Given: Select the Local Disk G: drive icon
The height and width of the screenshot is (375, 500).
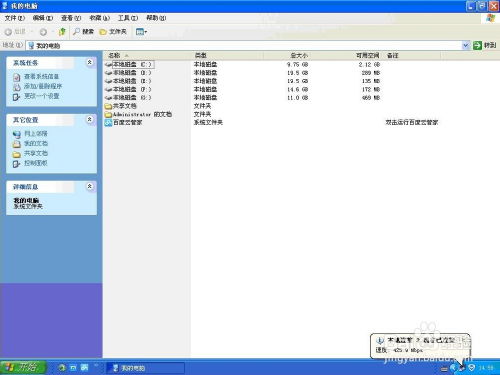Looking at the screenshot, I should 108,98.
